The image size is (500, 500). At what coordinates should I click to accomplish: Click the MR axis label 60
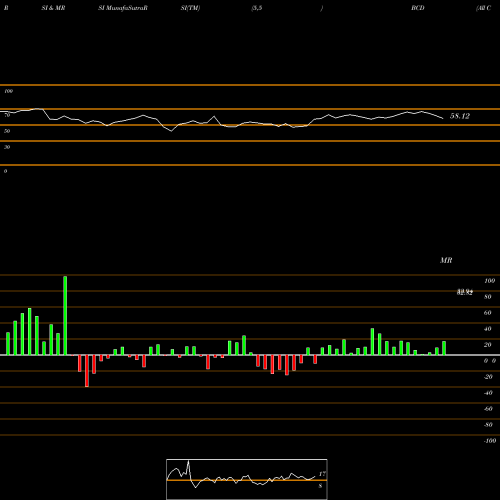coord(487,313)
